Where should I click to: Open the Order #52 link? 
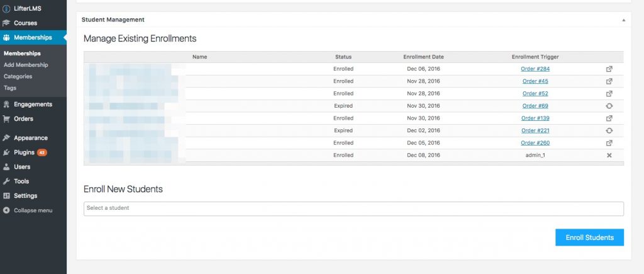point(535,94)
